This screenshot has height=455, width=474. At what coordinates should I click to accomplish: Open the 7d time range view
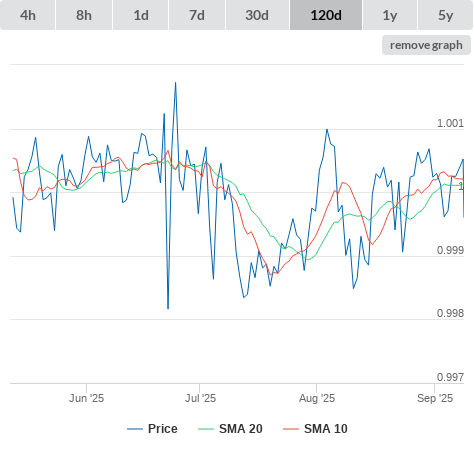pyautogui.click(x=197, y=15)
